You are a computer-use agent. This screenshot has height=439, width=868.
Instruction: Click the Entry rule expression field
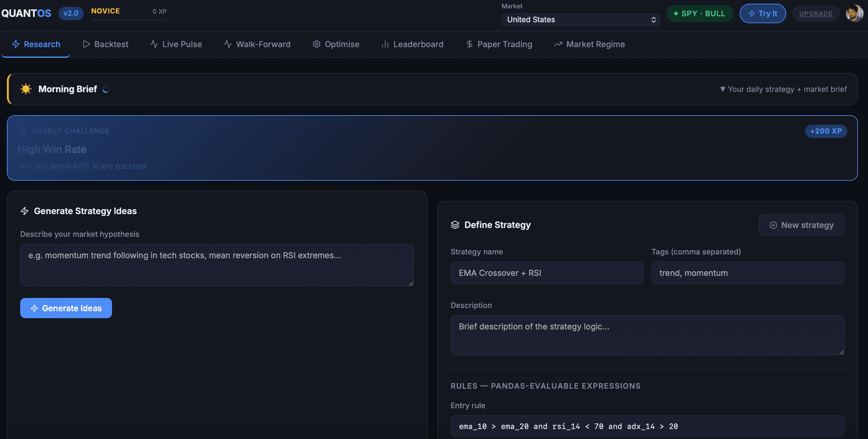tap(647, 426)
